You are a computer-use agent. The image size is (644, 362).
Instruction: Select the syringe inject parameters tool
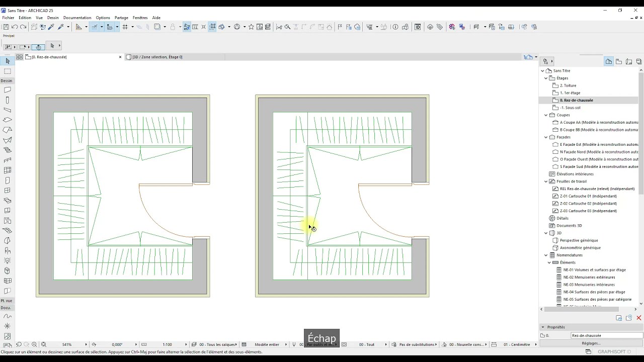coord(60,27)
